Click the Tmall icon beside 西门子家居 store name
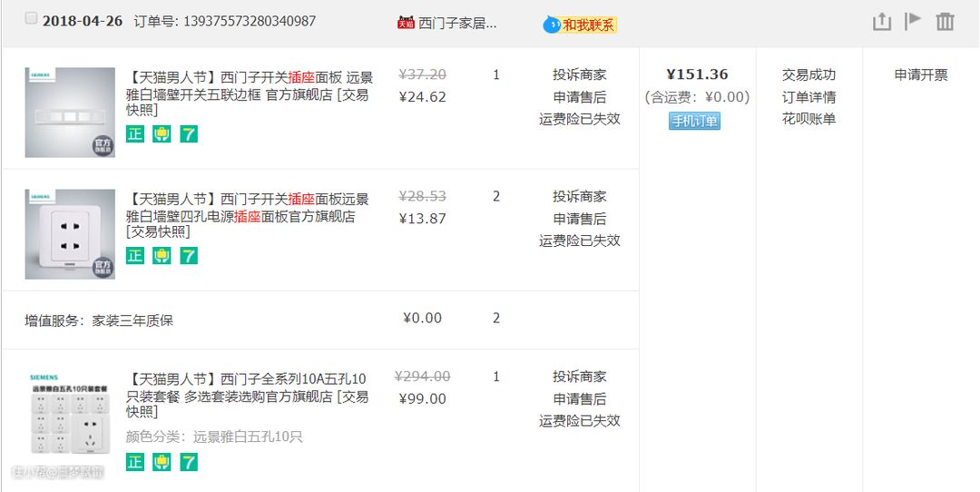Viewport: 980px width, 492px height. pyautogui.click(x=406, y=23)
